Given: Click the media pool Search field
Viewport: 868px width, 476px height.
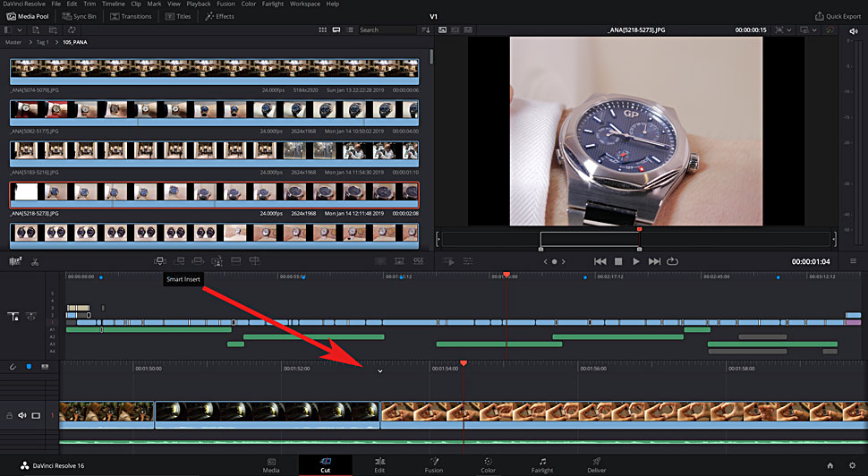Looking at the screenshot, I should click(387, 30).
